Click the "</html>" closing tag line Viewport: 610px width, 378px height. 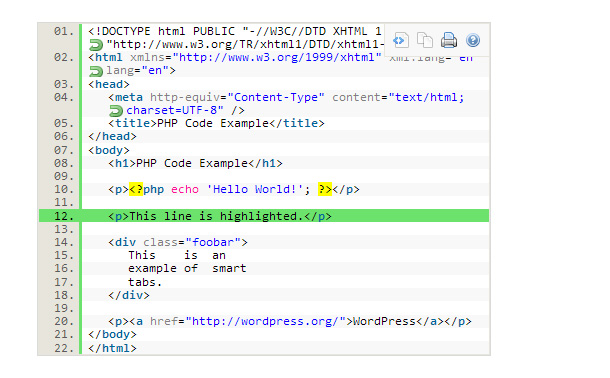coord(112,348)
